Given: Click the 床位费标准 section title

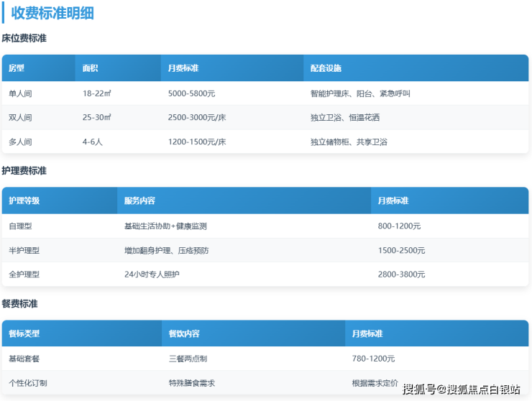Looking at the screenshot, I should pos(24,38).
